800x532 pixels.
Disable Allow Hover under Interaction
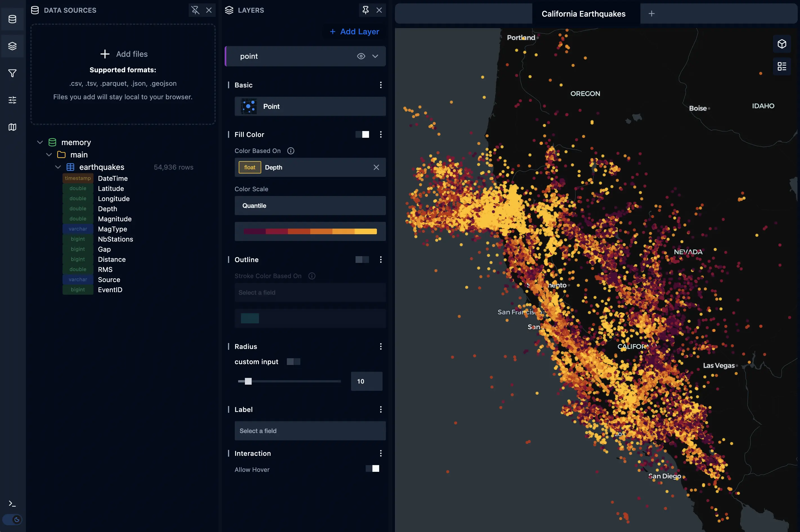tap(372, 468)
